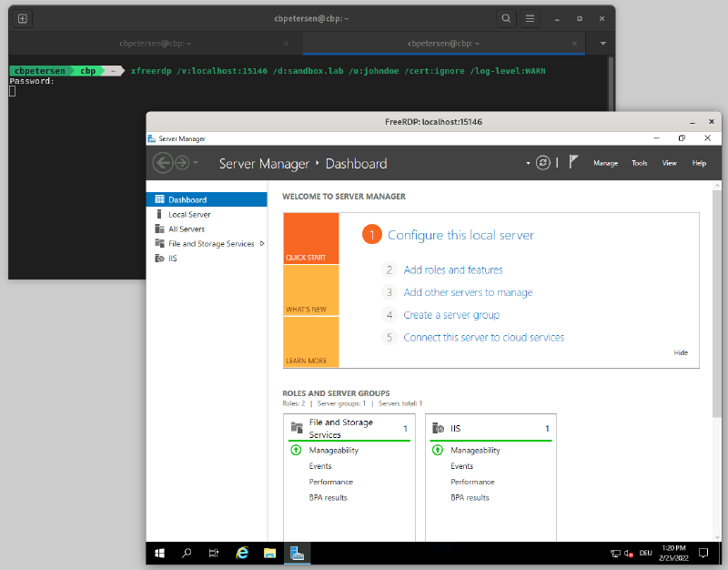Open the notifications flag in Server Manager
Viewport: 728px width, 570px height.
573,163
